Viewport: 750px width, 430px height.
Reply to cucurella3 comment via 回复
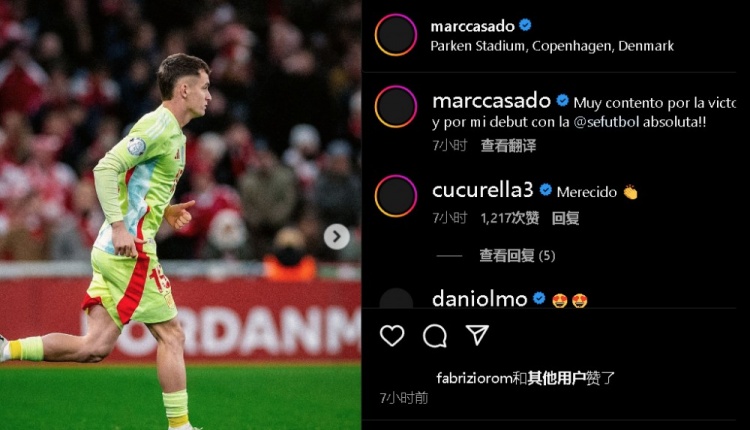pos(565,218)
